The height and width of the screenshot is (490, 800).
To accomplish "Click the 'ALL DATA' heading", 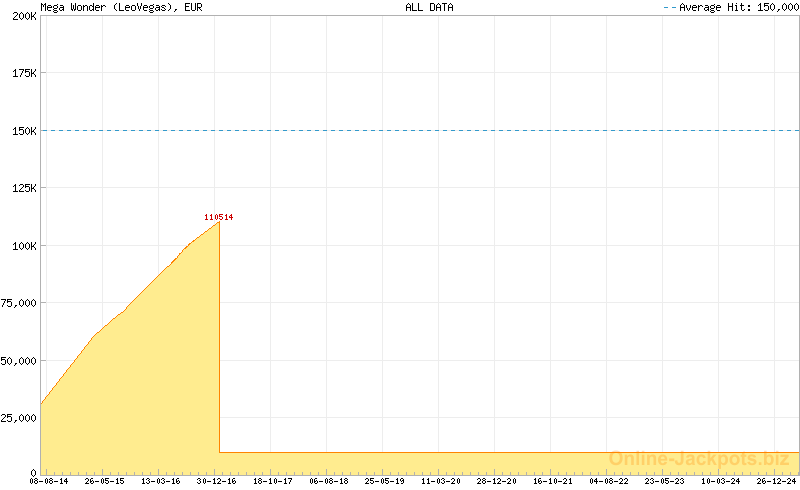I will (429, 7).
